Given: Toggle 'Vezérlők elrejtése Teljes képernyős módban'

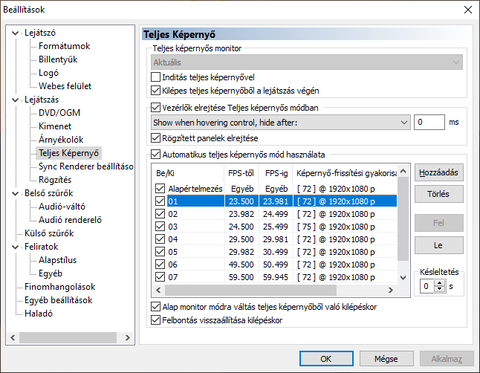Looking at the screenshot, I should (156, 108).
